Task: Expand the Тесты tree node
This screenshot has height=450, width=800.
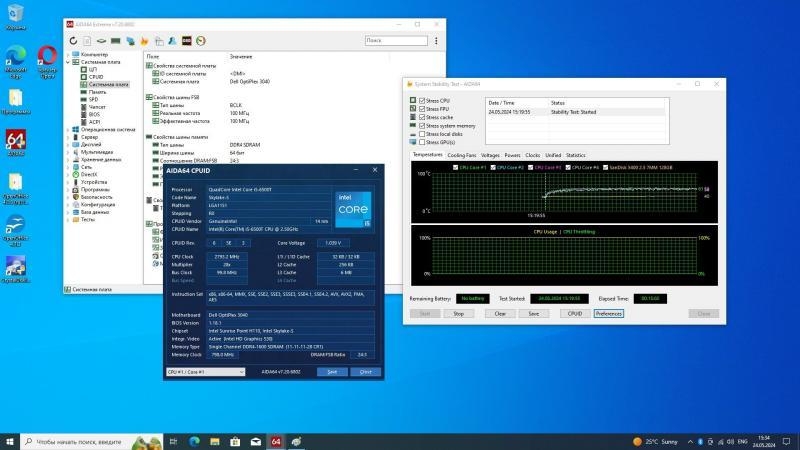Action: click(68, 219)
